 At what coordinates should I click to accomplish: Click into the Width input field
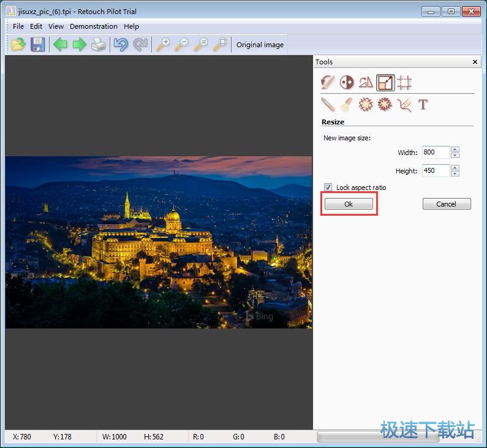pyautogui.click(x=436, y=152)
